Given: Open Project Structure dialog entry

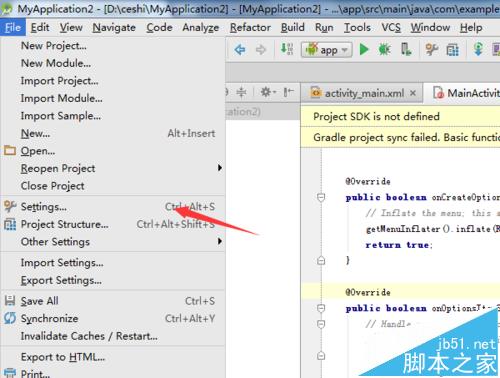Looking at the screenshot, I should pyautogui.click(x=113, y=224).
